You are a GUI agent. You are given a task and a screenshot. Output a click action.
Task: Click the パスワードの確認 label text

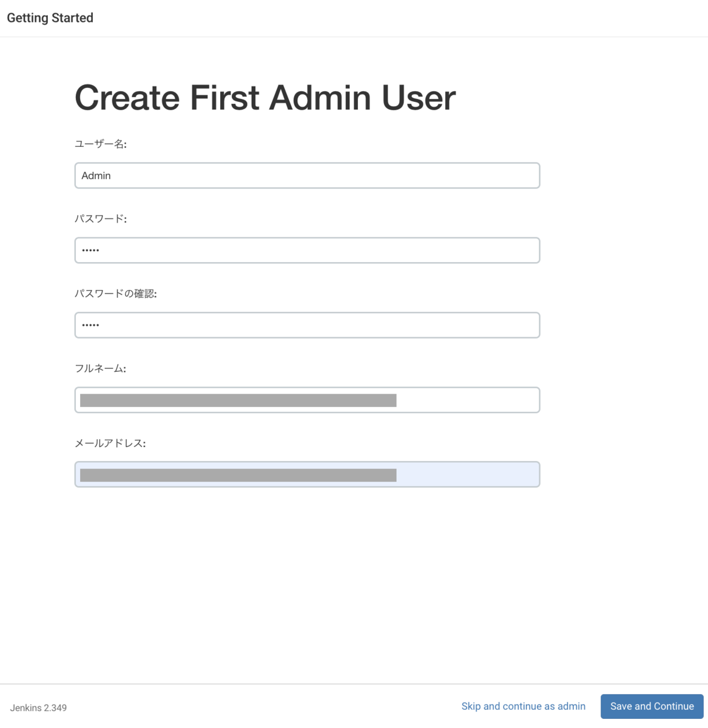coord(115,294)
